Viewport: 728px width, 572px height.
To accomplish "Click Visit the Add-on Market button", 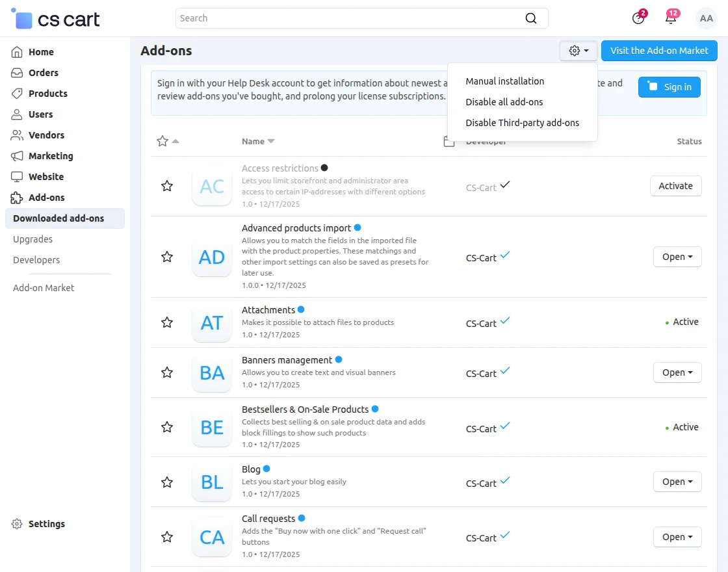I will coord(659,51).
